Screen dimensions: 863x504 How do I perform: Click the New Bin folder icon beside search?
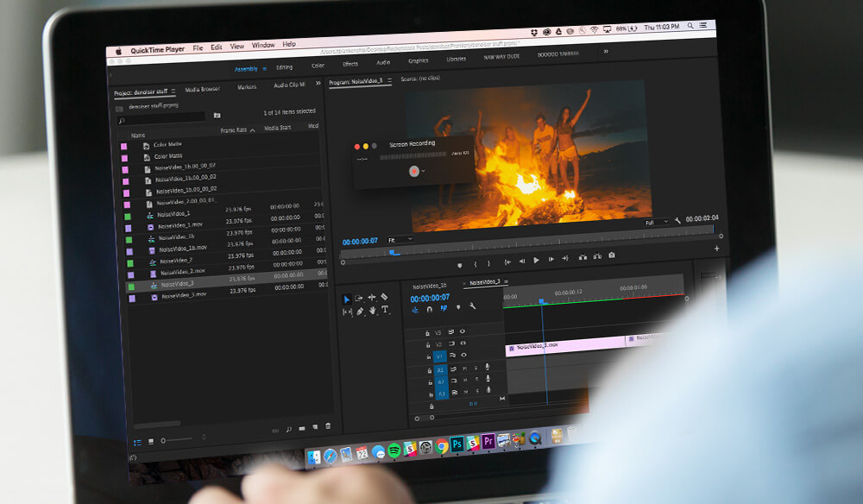[217, 116]
